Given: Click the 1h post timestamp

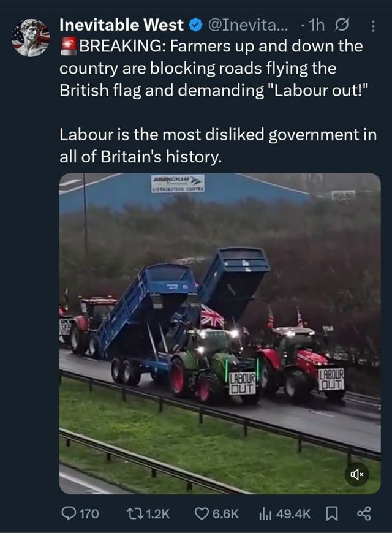Looking at the screenshot, I should pyautogui.click(x=317, y=25).
